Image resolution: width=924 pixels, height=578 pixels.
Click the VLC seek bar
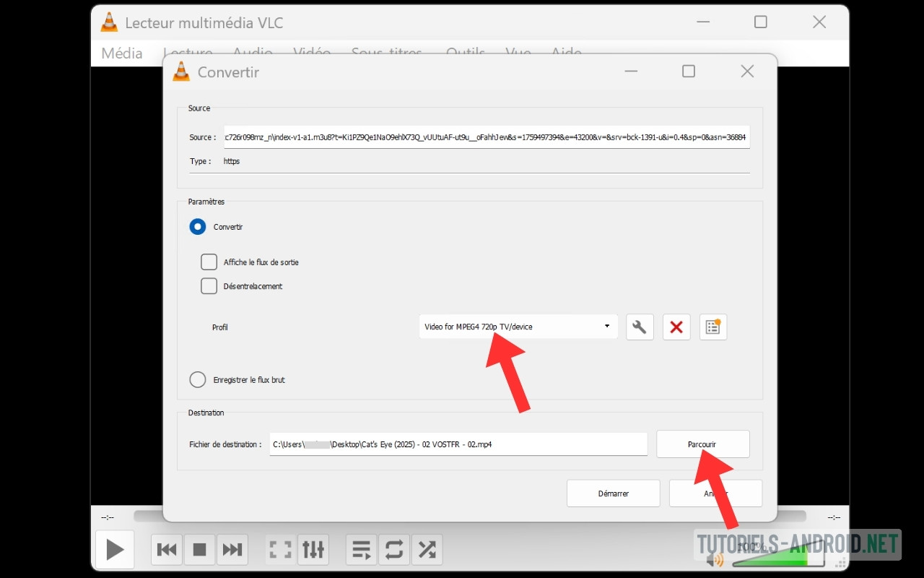(x=470, y=517)
